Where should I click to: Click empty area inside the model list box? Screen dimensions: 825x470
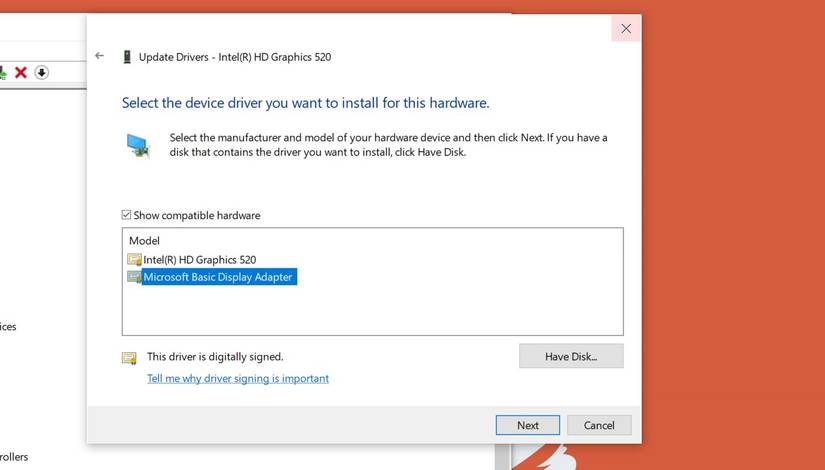click(x=400, y=310)
